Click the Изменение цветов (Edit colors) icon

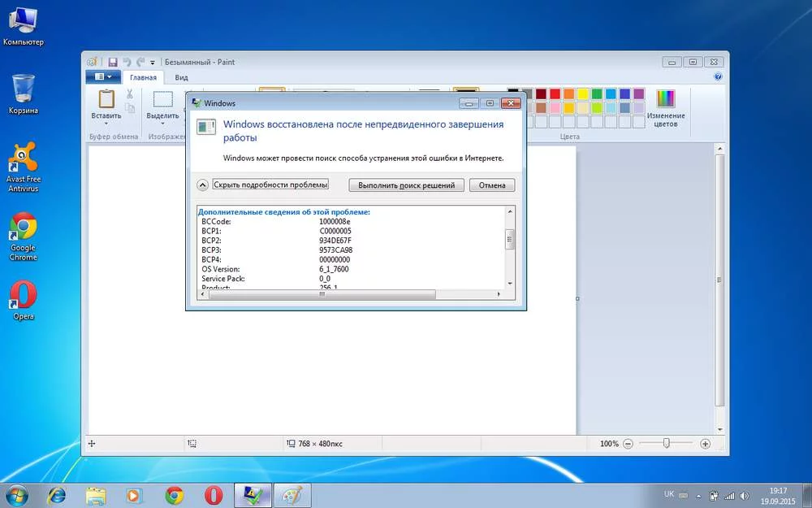(x=666, y=99)
